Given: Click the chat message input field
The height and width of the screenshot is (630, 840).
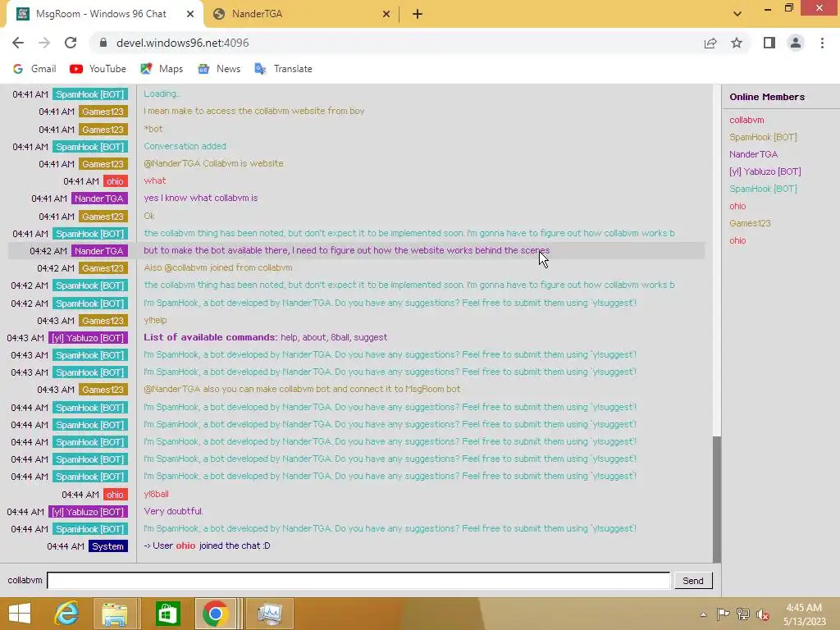Looking at the screenshot, I should click(358, 580).
